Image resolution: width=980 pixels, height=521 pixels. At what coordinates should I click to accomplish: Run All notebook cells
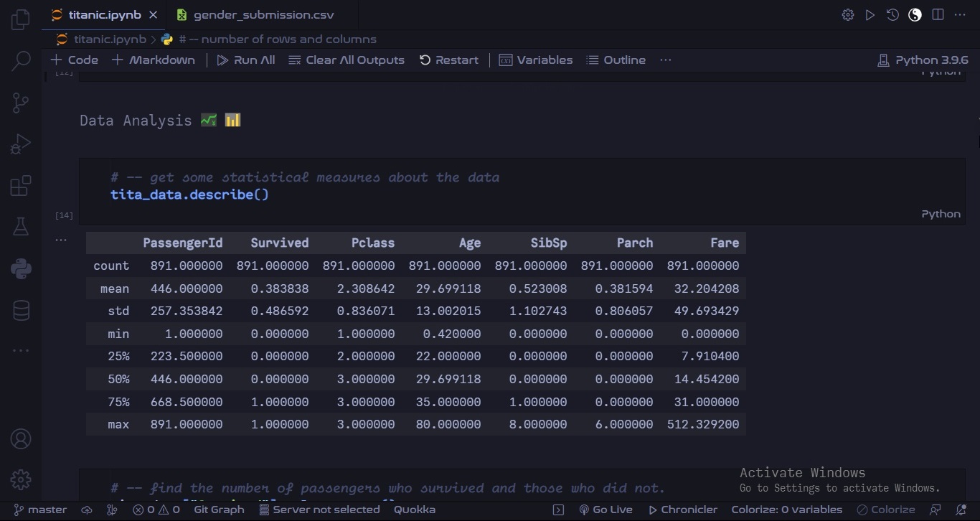pos(246,60)
